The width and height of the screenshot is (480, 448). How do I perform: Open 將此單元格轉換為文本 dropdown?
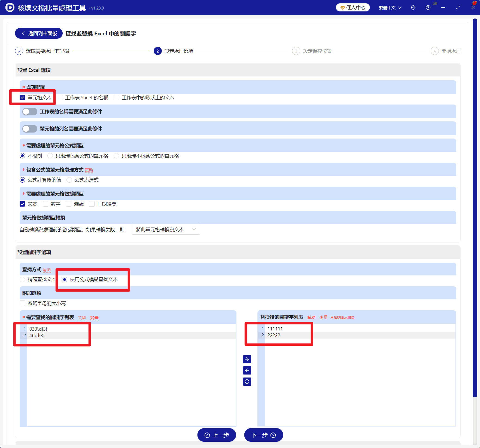tap(166, 229)
